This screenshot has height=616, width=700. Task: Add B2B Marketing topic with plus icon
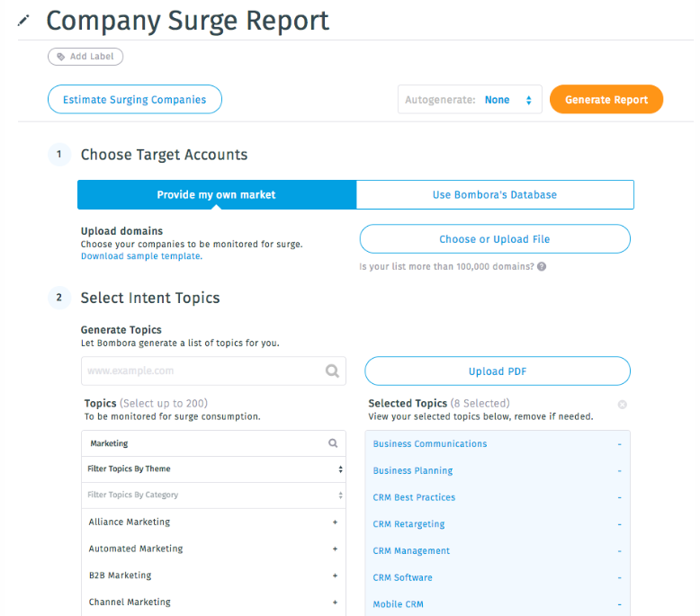pos(335,576)
